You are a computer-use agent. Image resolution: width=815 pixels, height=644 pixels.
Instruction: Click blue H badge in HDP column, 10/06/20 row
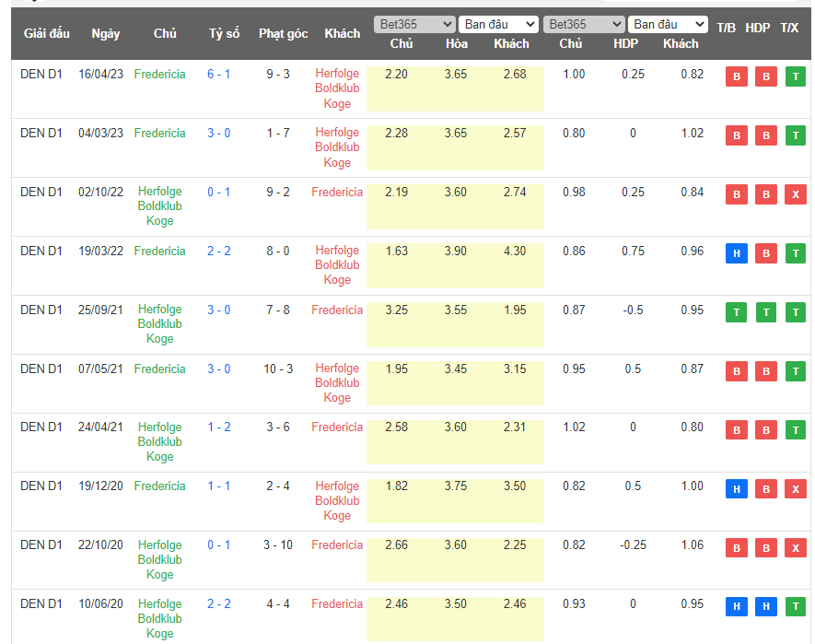pyautogui.click(x=765, y=606)
